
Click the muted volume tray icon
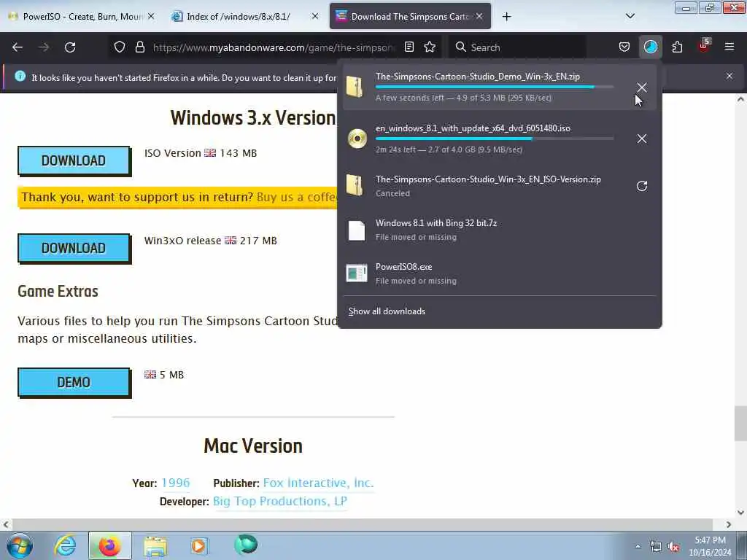click(x=673, y=547)
